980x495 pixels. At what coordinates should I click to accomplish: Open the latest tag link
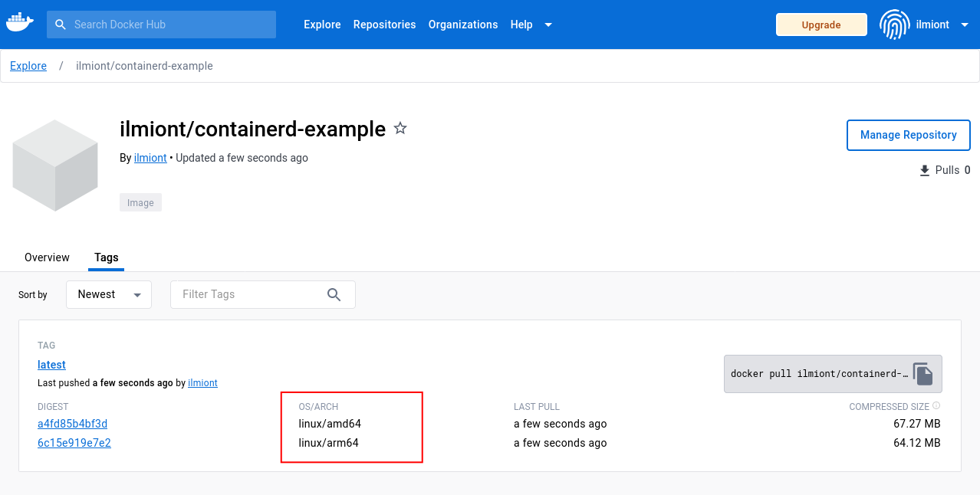coord(51,365)
